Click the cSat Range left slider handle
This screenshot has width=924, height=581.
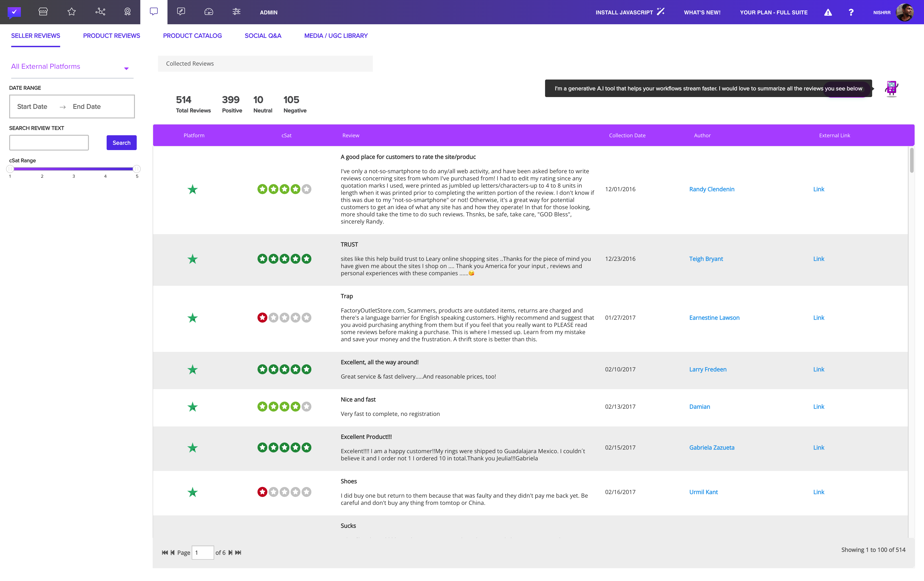point(10,169)
